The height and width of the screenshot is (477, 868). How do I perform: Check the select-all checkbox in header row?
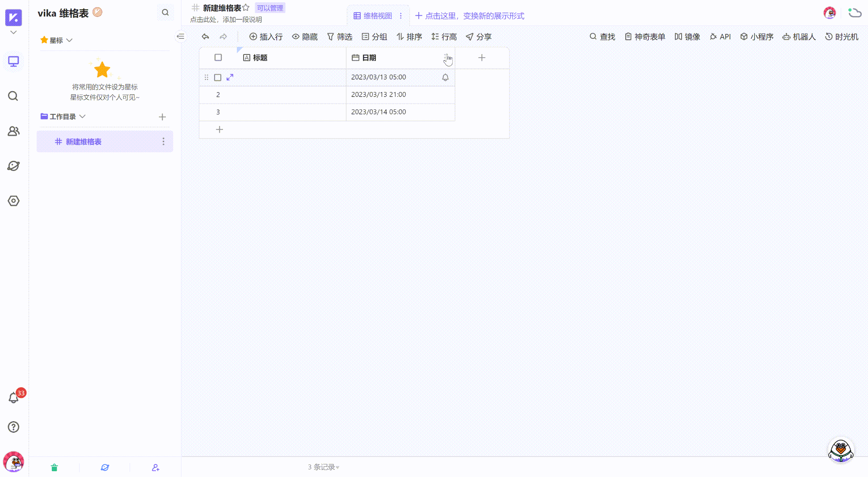tap(218, 57)
